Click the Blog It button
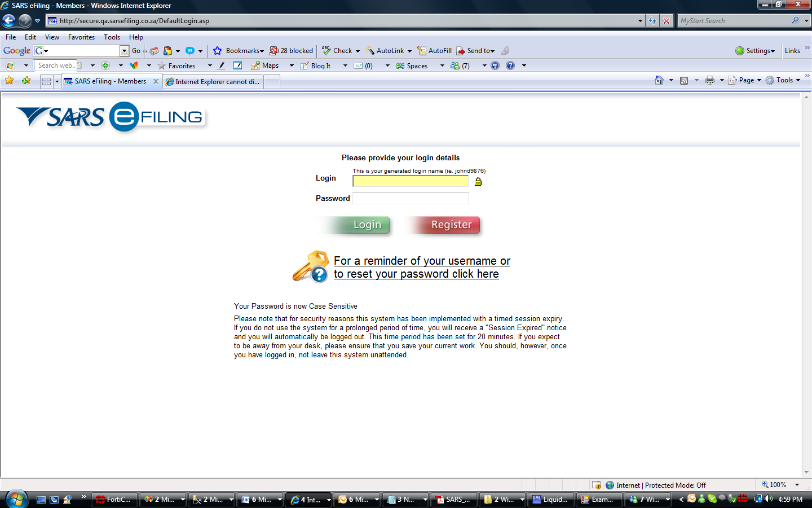The image size is (812, 508). tap(316, 65)
